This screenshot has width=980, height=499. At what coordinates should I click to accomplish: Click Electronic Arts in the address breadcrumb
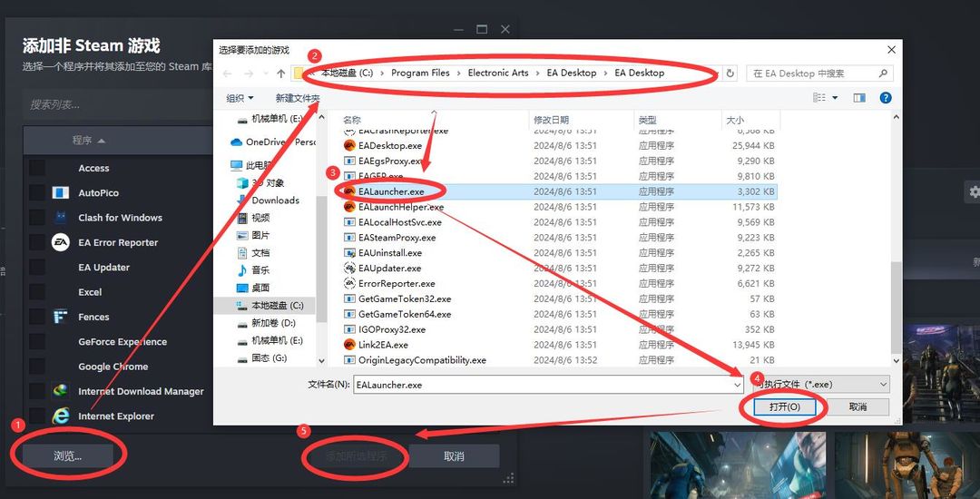498,73
